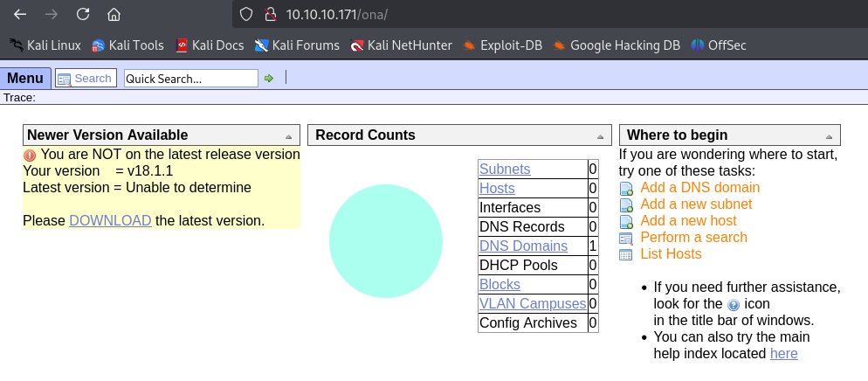
Task: Click the Add a DNS domain icon
Action: (625, 188)
